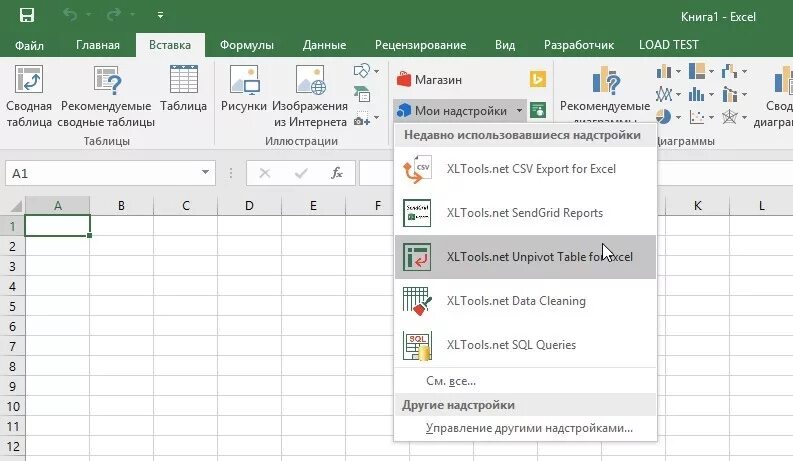The image size is (793, 461).
Task: Click the People Graph add-in icon
Action: coord(538,110)
